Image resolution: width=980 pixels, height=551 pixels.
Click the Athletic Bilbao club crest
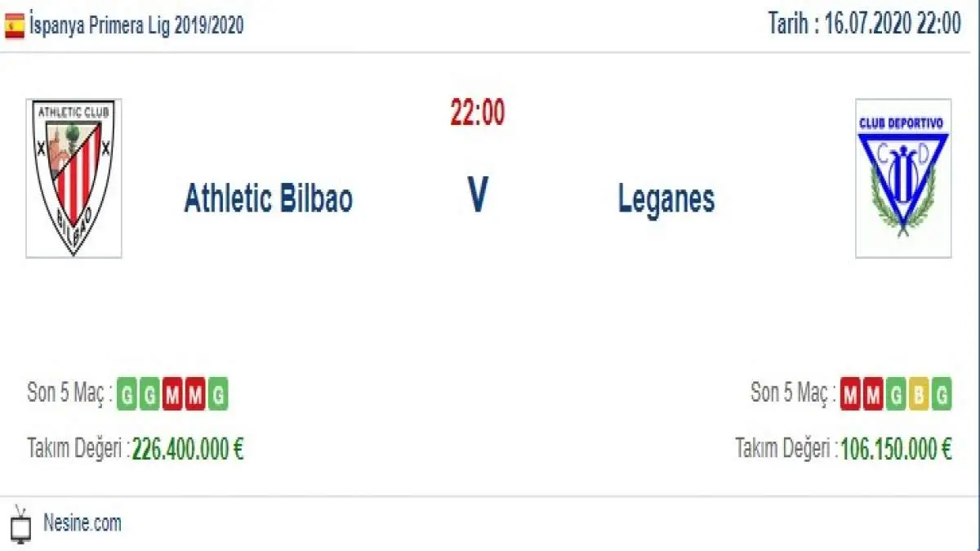coord(73,178)
